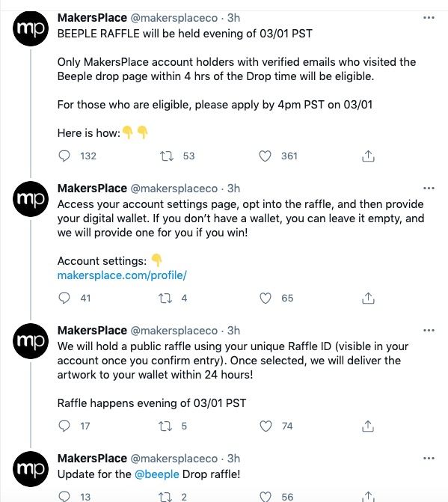Open the @makersplaceco handle on the Raffle ID tweet
This screenshot has width=448, height=502.
[x=174, y=331]
